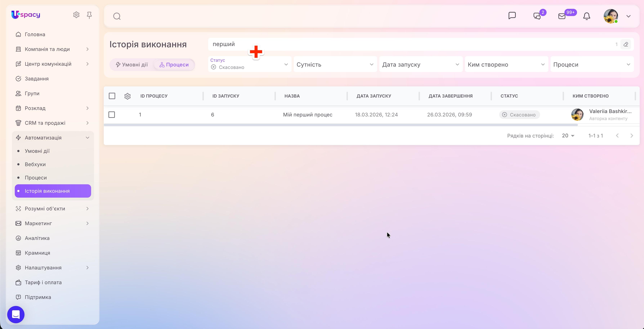Open Вебхуки in sidebar menu
The height and width of the screenshot is (329, 644).
tap(35, 164)
